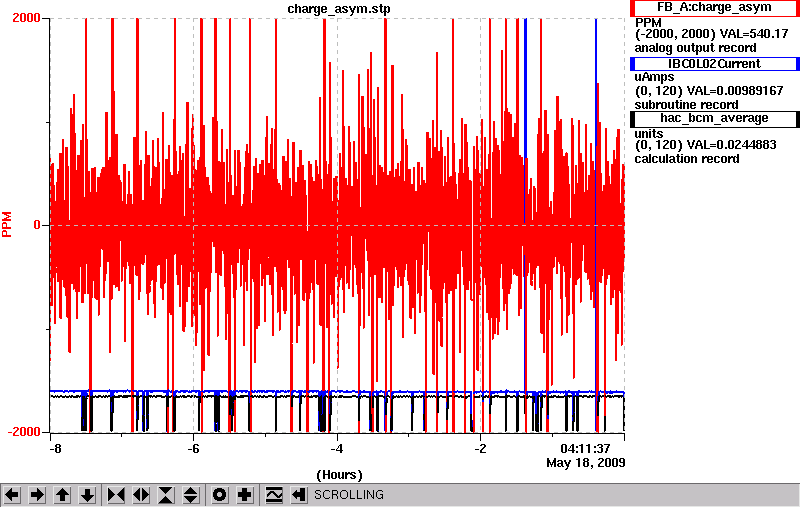Click the plus icon in the toolbar
800x507 pixels.
[245, 495]
